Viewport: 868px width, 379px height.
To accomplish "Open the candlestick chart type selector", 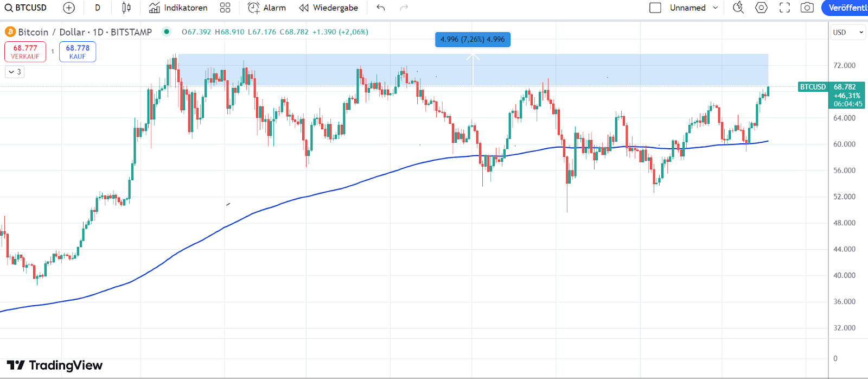I will tap(126, 8).
